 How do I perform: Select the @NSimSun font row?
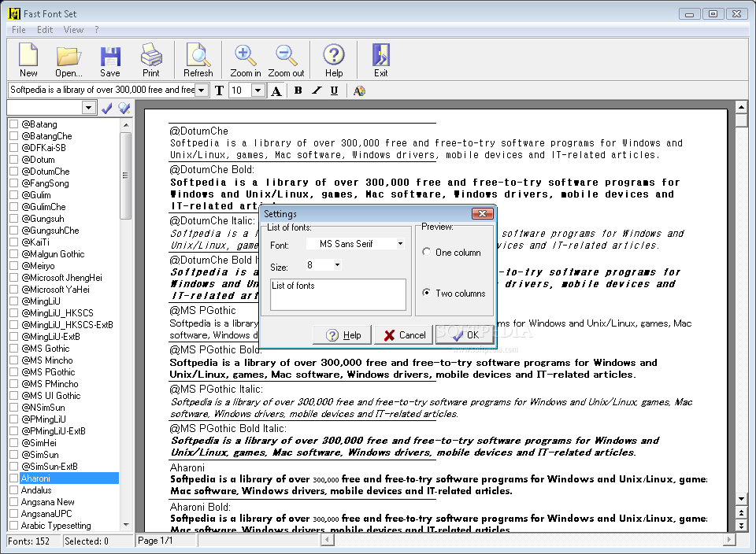pyautogui.click(x=43, y=408)
